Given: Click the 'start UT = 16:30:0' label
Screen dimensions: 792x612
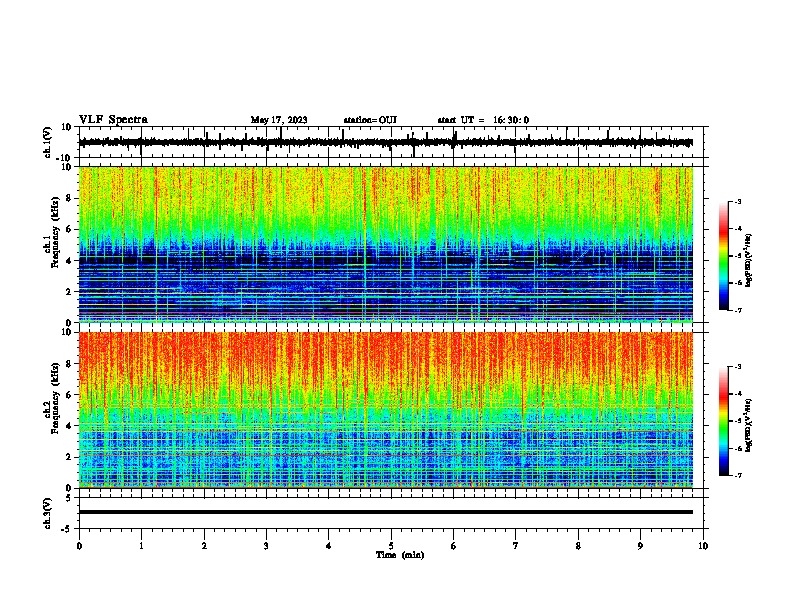Looking at the screenshot, I should (x=483, y=120).
